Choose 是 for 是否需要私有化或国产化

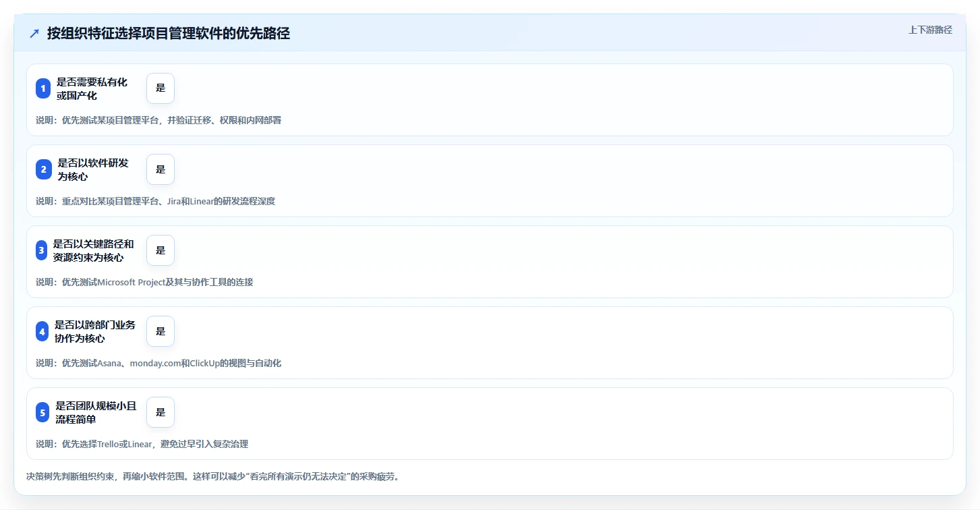161,88
